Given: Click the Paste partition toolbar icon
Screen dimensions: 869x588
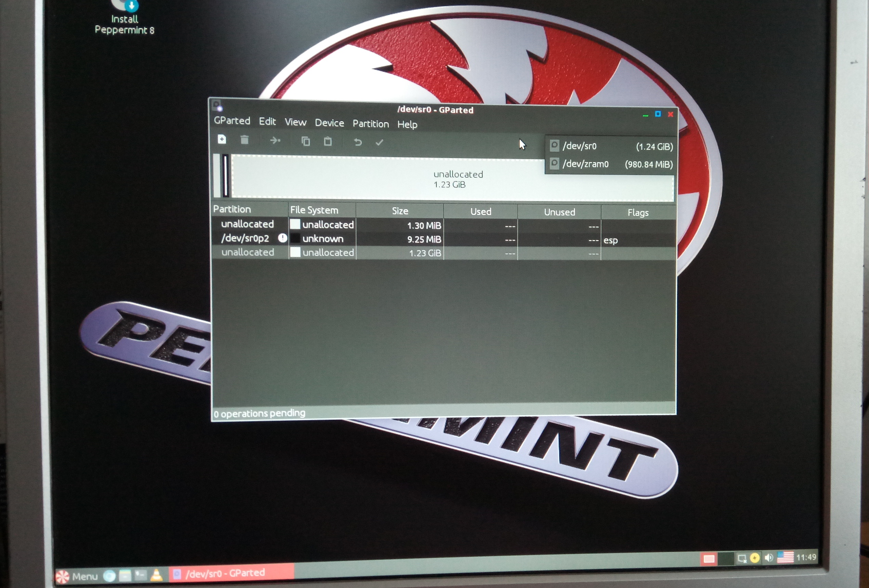Looking at the screenshot, I should tap(328, 141).
